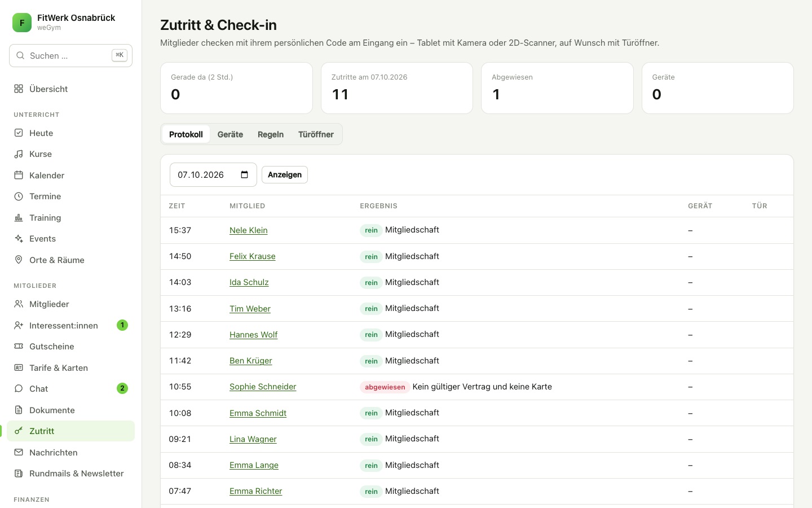Open the Türöffner tab
The image size is (812, 508).
coord(316,134)
